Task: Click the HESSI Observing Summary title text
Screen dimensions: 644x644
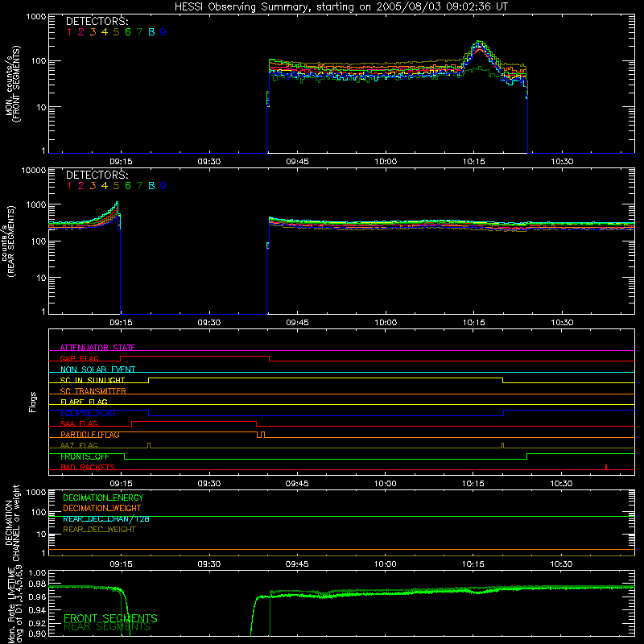Action: pos(341,7)
